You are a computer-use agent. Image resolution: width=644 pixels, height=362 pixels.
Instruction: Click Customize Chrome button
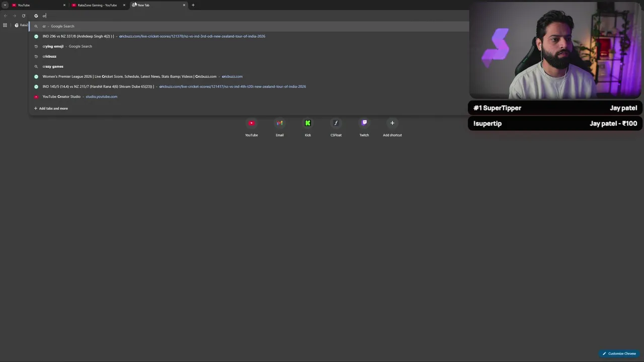pos(619,353)
